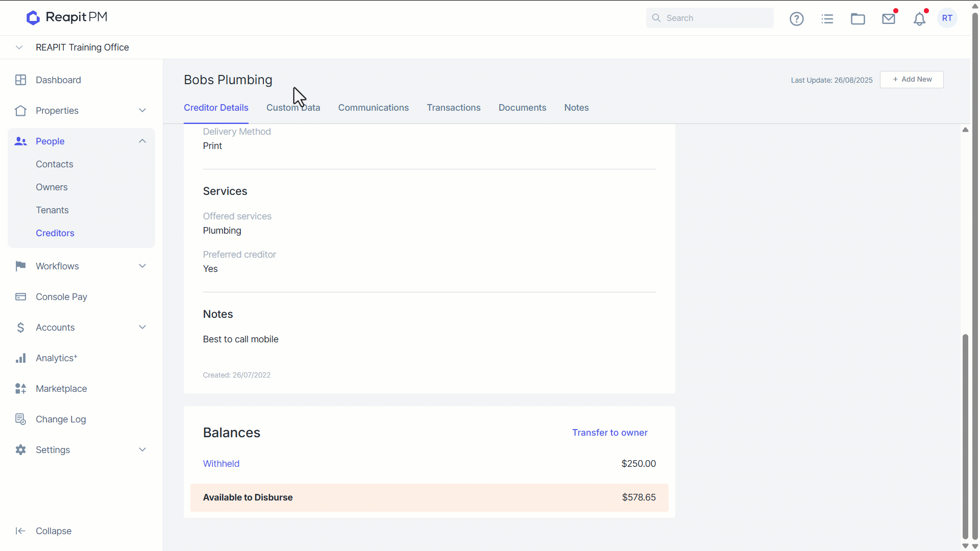Click the Transfer to owner link
Image resolution: width=980 pixels, height=551 pixels.
(x=609, y=433)
